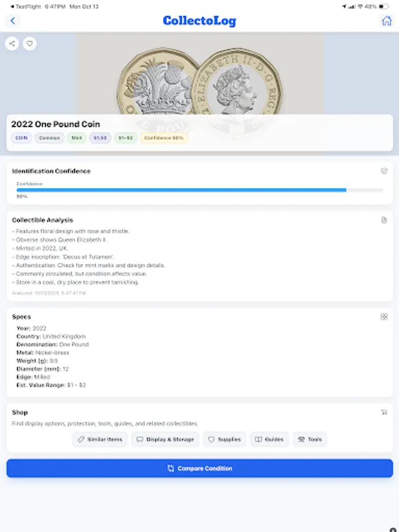Tap the Store in a cool, dry place line
The height and width of the screenshot is (532, 399).
click(75, 283)
